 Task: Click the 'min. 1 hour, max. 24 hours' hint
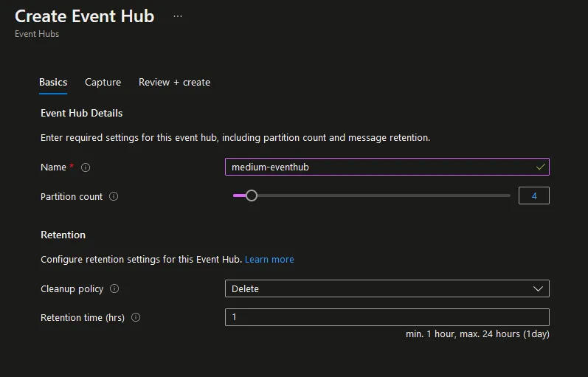tap(477, 334)
